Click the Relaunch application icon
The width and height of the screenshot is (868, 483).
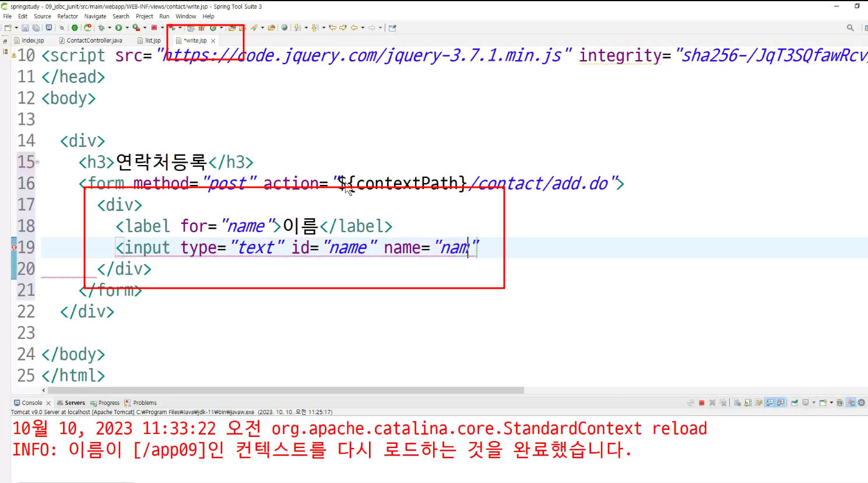point(87,27)
